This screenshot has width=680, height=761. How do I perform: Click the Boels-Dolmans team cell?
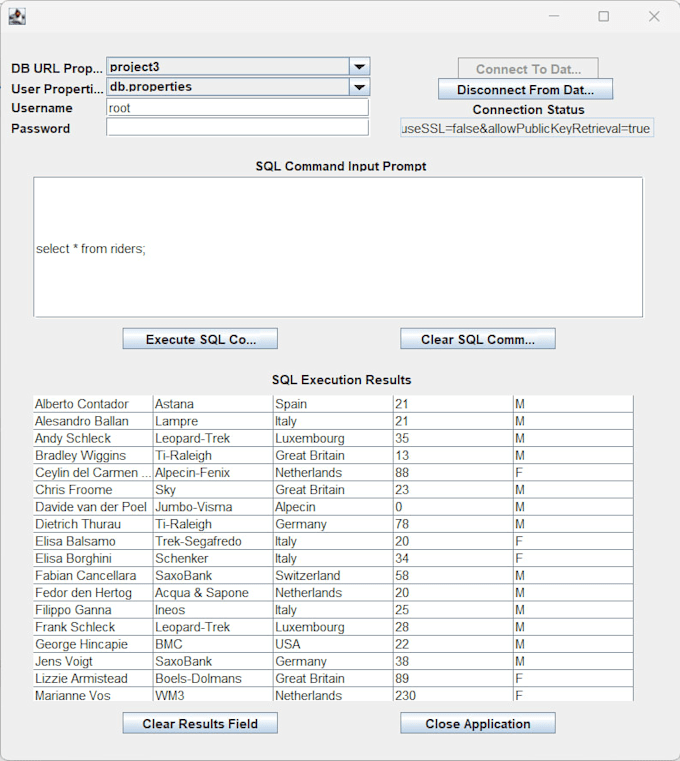click(213, 678)
